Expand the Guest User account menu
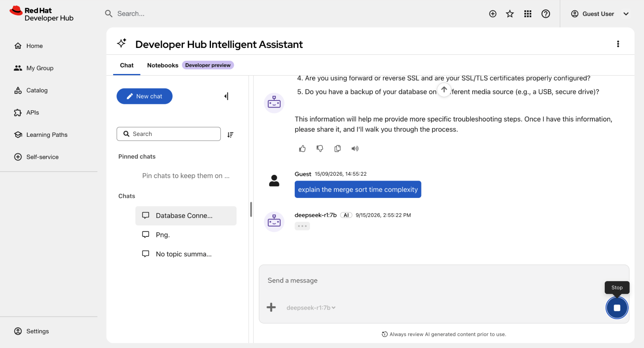The width and height of the screenshot is (644, 348). point(600,14)
